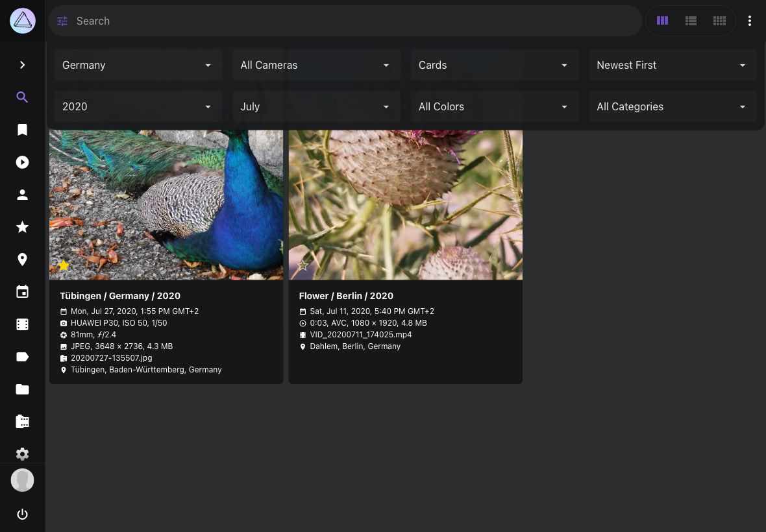
Task: Expand the sidebar with the arrow
Action: point(23,65)
